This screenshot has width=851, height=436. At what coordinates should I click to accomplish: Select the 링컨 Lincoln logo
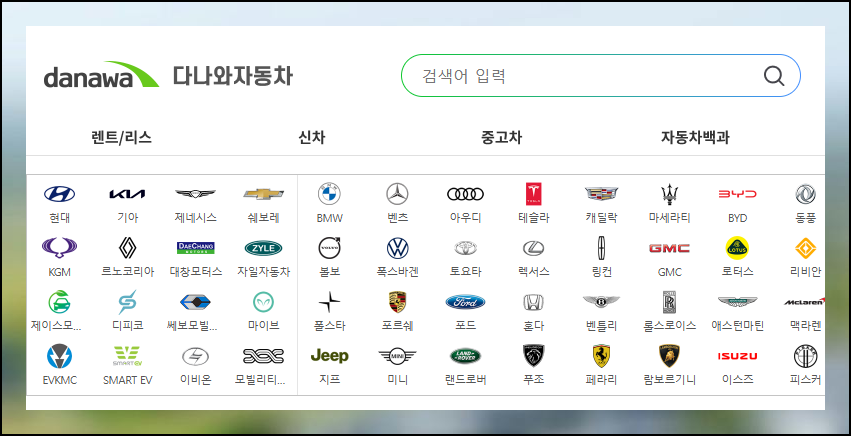[601, 248]
